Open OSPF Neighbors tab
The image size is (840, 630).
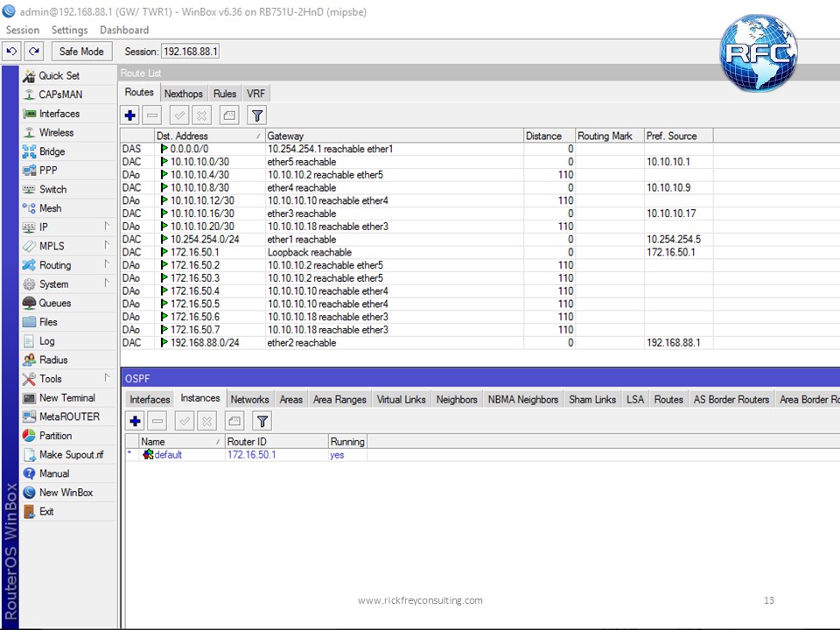pos(457,400)
